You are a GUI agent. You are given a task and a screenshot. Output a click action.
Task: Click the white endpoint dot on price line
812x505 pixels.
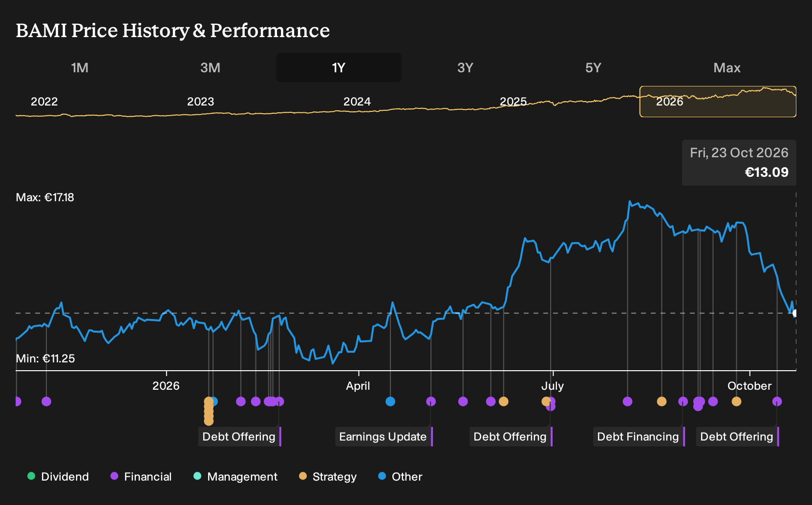click(x=795, y=313)
